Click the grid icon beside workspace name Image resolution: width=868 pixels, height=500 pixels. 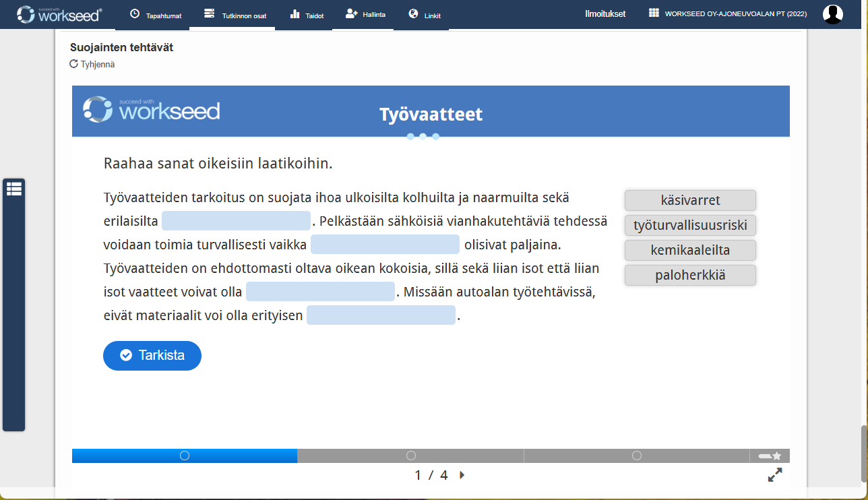[654, 13]
